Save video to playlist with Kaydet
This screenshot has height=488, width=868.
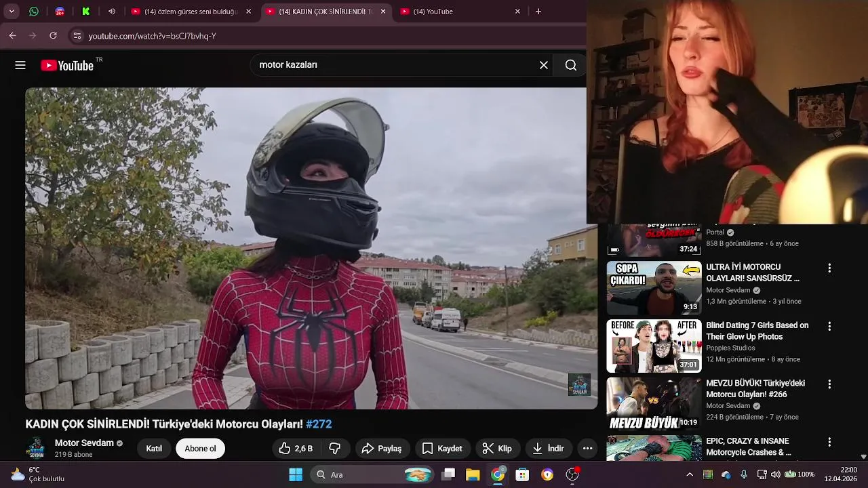(x=442, y=449)
